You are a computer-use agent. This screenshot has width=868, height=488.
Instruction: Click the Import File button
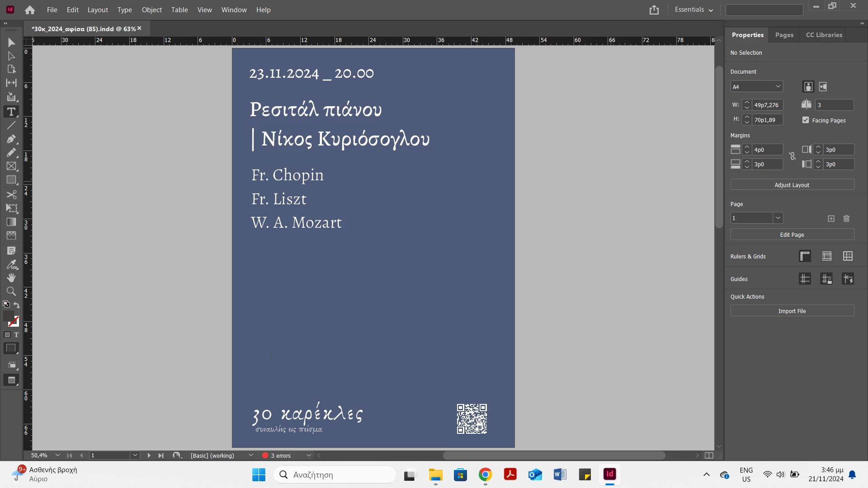[792, 311]
